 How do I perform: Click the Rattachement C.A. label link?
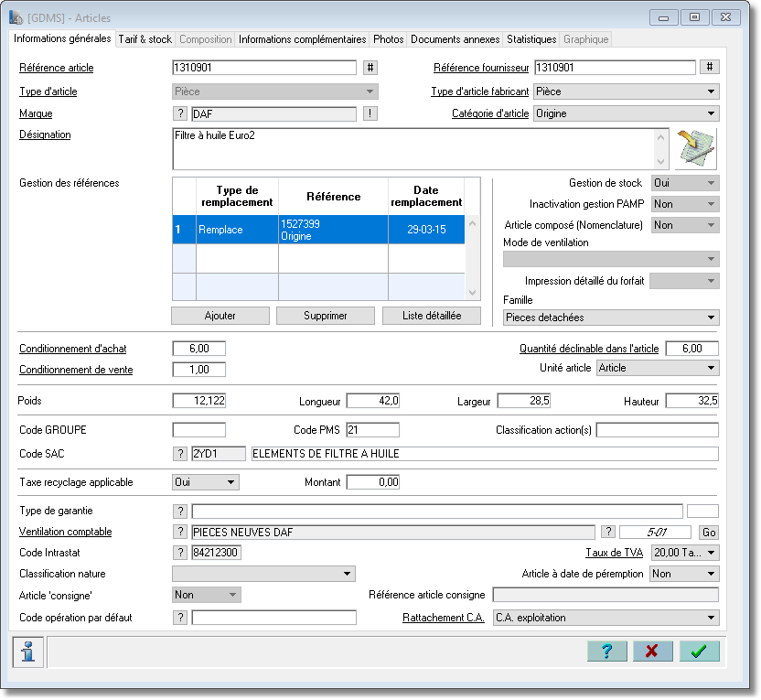point(444,618)
